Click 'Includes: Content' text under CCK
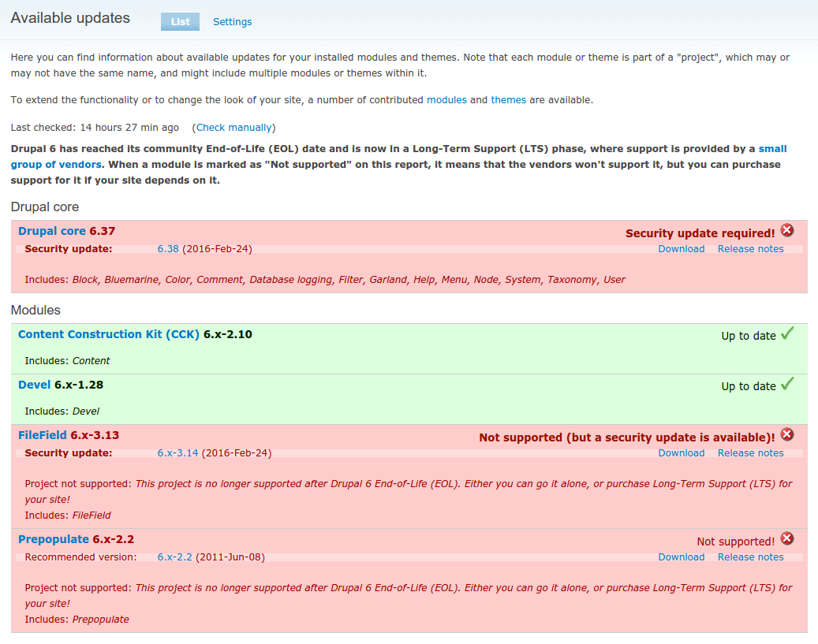The height and width of the screenshot is (644, 818). [67, 361]
